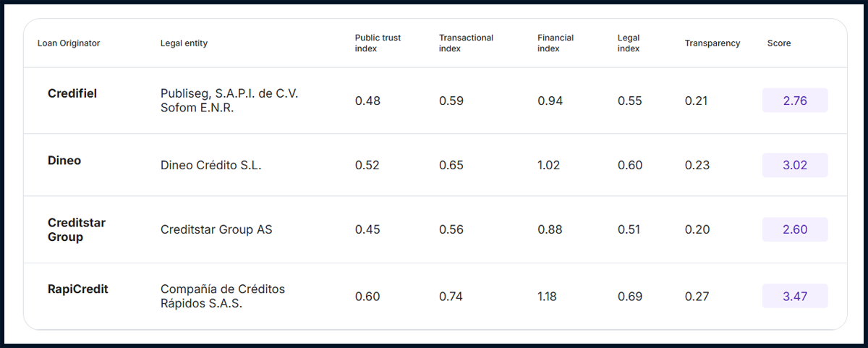The height and width of the screenshot is (348, 868).
Task: Click the Creditstar Group AS legal entity
Action: 216,230
